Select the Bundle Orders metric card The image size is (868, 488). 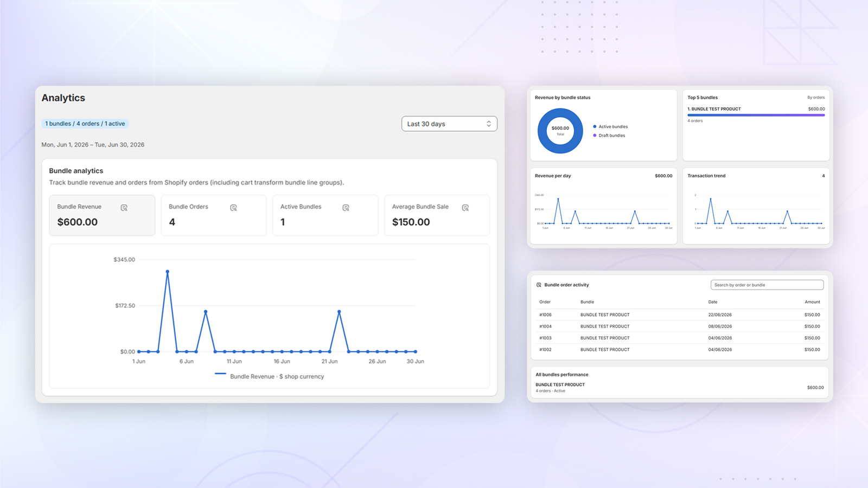tap(214, 215)
